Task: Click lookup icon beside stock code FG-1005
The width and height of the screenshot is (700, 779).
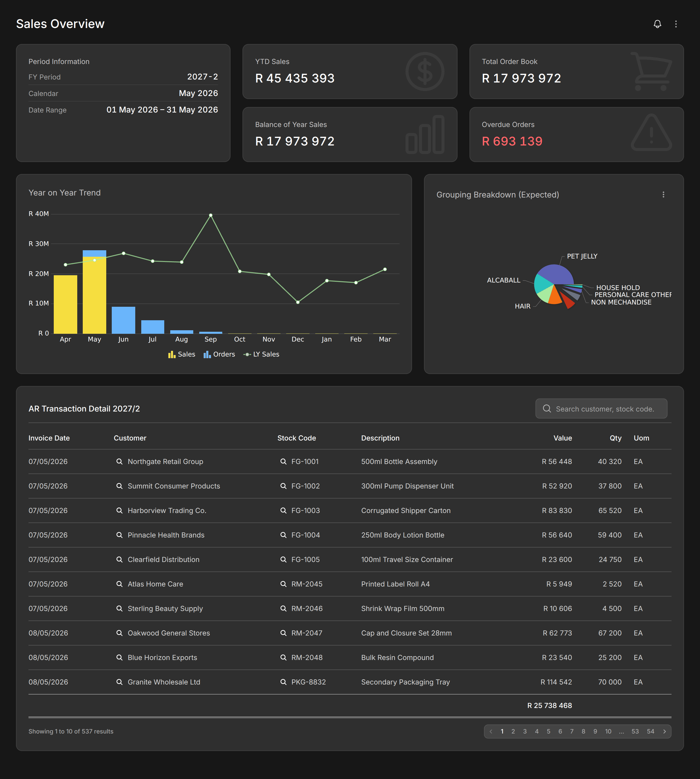Action: point(283,559)
